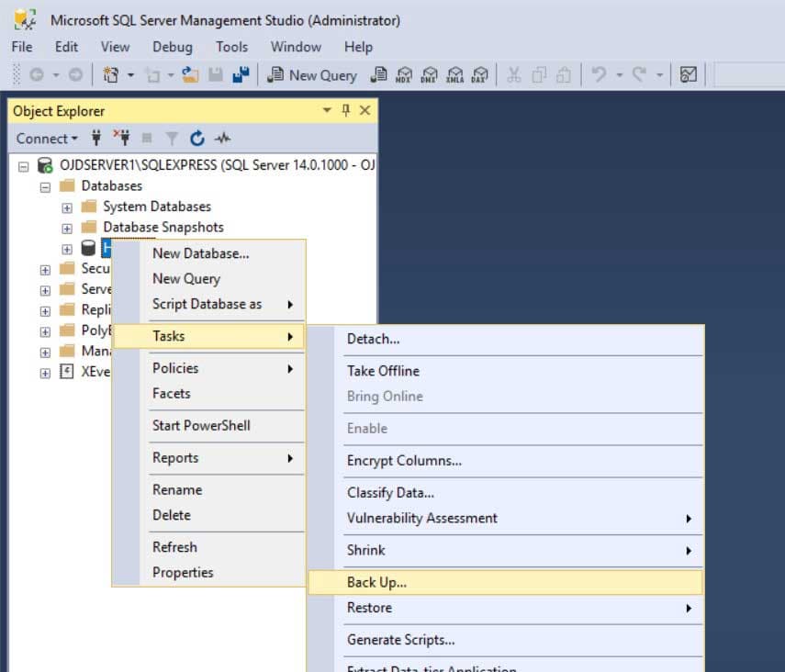Click the Open File folder icon
This screenshot has width=785, height=672.
(190, 75)
